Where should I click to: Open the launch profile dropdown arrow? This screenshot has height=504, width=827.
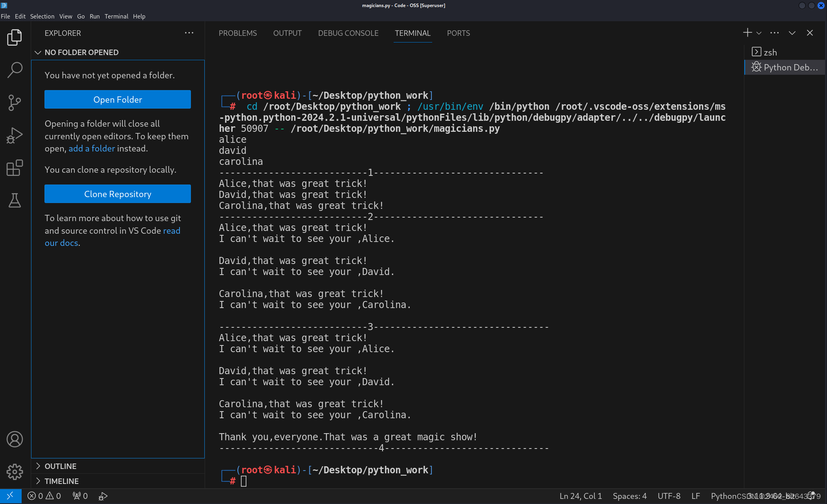coord(759,33)
